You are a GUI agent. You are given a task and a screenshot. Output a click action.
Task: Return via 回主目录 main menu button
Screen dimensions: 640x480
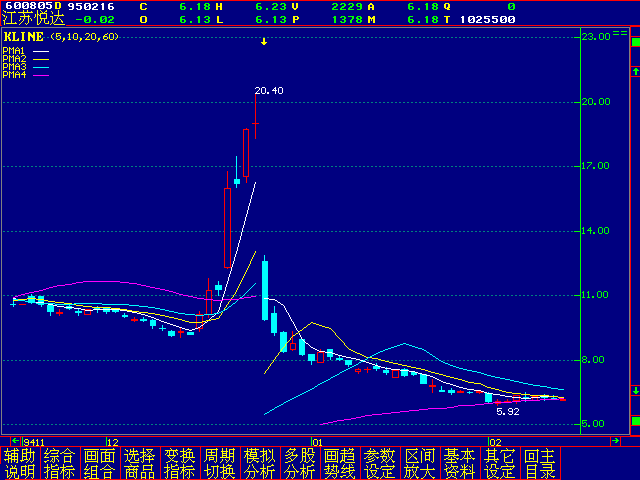point(540,463)
